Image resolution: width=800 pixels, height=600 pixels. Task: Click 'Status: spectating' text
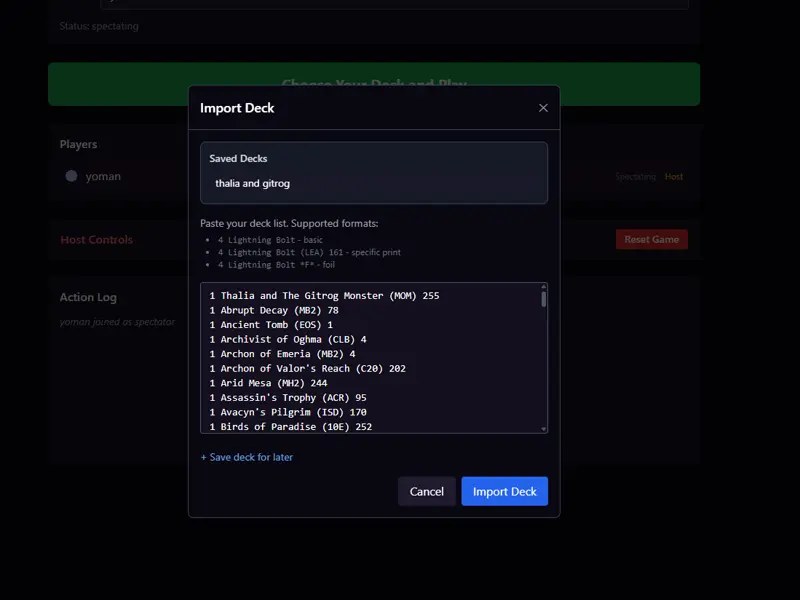pos(99,26)
